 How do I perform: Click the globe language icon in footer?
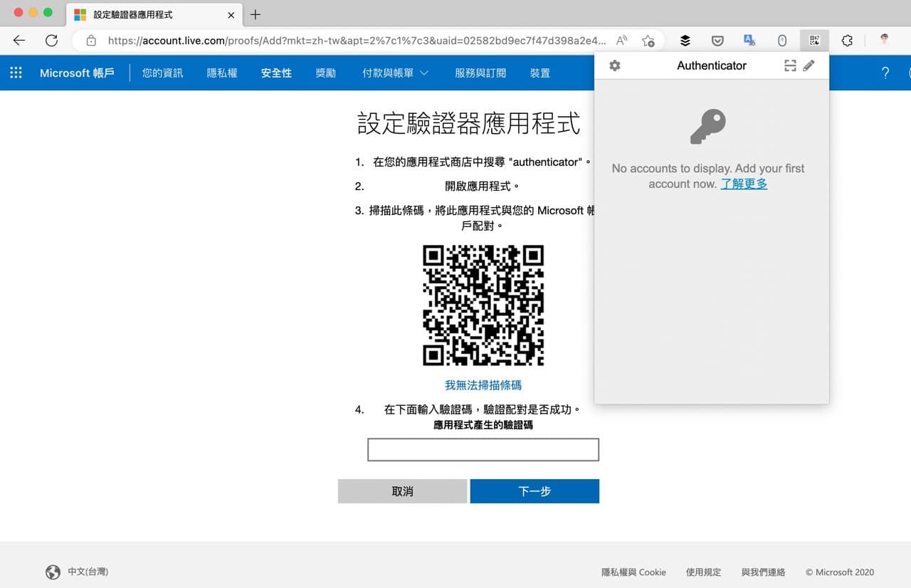pos(53,572)
